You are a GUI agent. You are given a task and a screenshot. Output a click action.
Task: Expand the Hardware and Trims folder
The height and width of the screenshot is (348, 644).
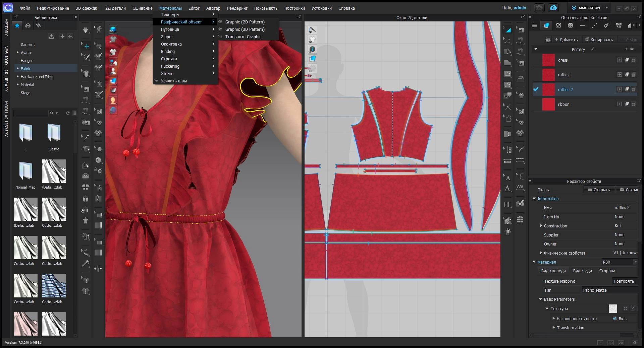(18, 77)
